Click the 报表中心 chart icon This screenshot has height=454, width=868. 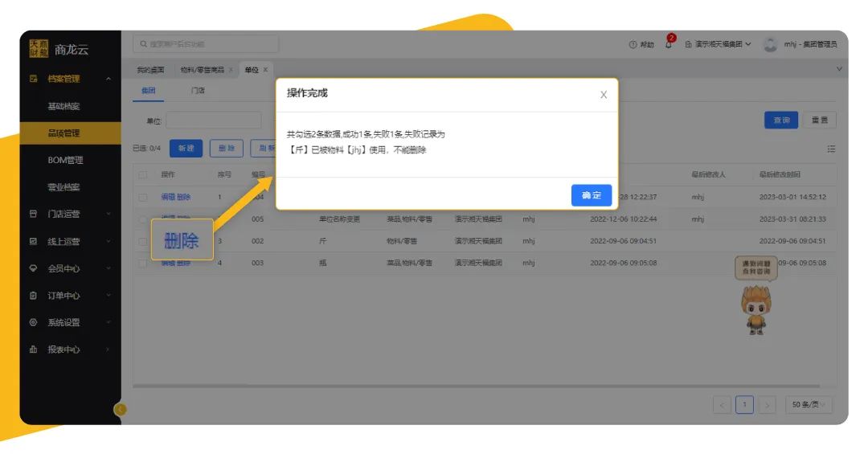coord(33,350)
